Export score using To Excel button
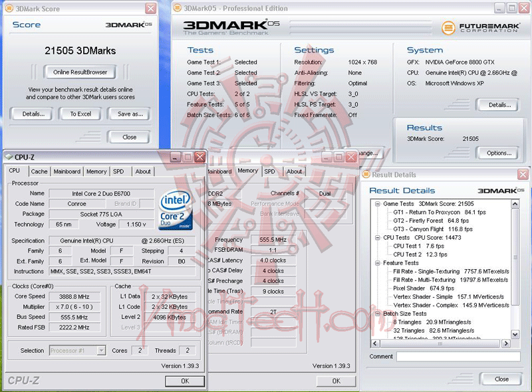This screenshot has height=392, width=532. coord(80,114)
